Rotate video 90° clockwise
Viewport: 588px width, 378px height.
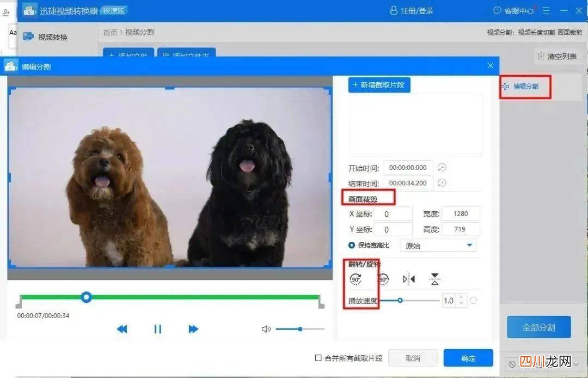point(356,279)
